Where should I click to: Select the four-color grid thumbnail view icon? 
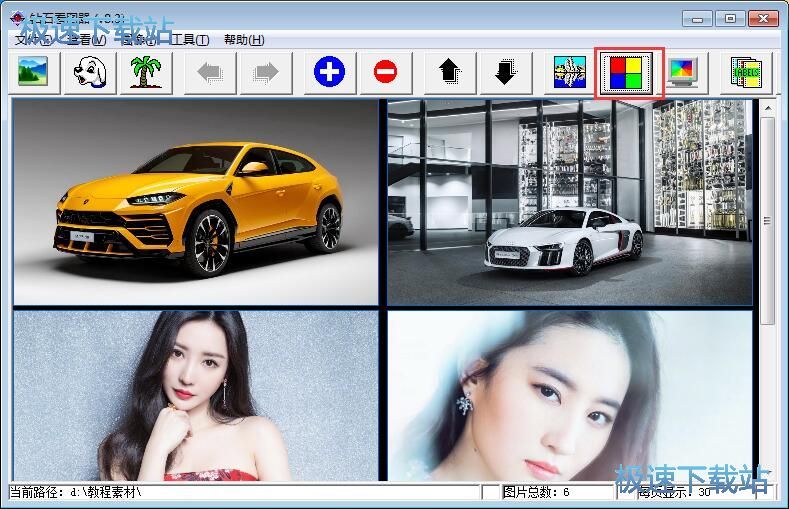pyautogui.click(x=630, y=72)
